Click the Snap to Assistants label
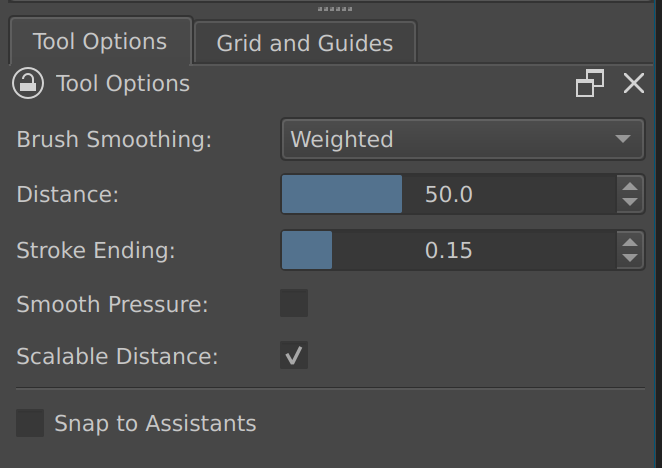The image size is (662, 468). click(155, 423)
